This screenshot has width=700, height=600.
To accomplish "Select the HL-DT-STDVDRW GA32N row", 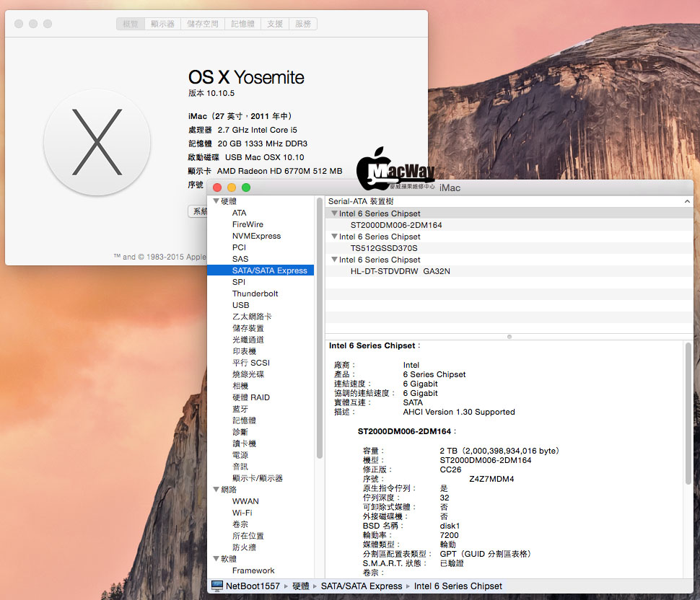I will point(509,271).
